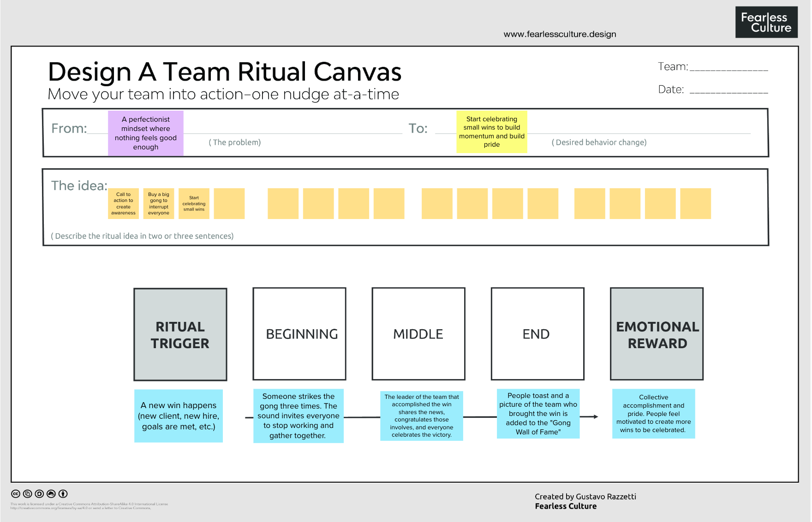Click the Creative Commons attribution person icon
Screen dimensions: 812x522
(x=63, y=494)
